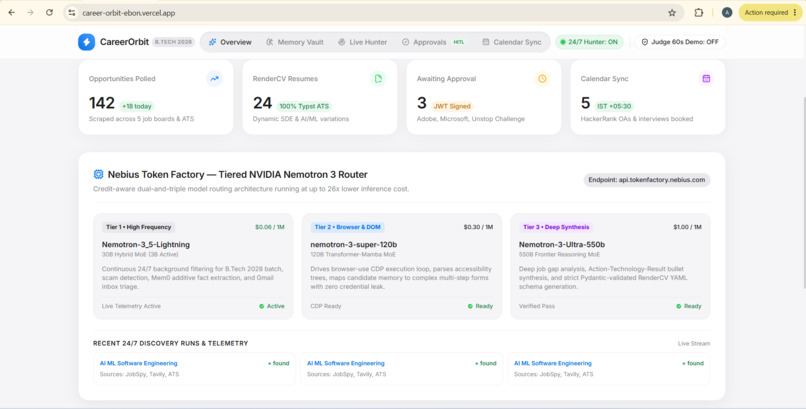Click the 100% Typst ATS badge
806x409 pixels.
(304, 106)
